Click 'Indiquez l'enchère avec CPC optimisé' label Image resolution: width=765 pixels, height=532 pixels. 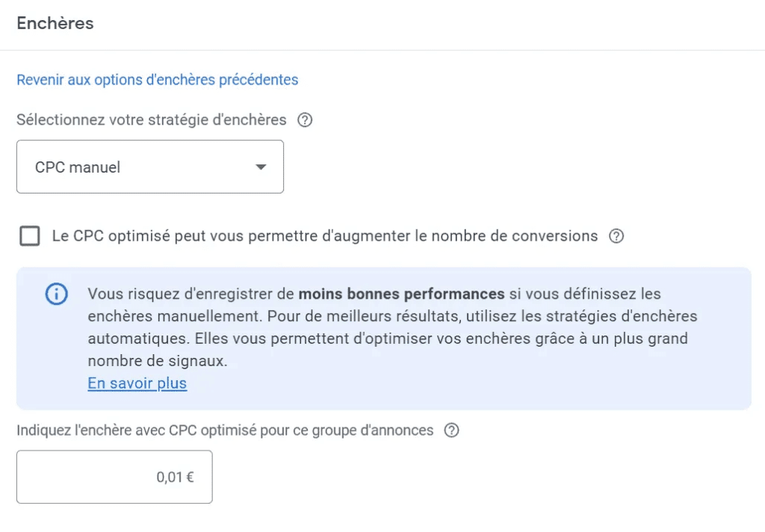coord(225,430)
